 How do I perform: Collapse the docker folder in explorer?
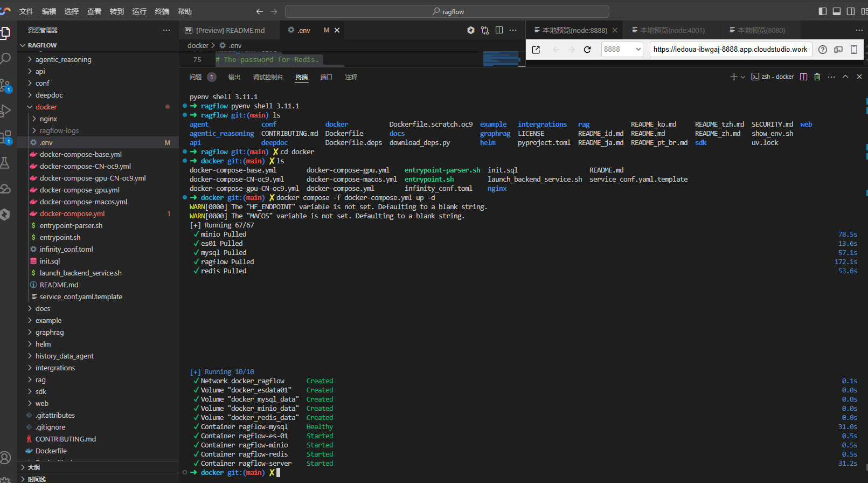click(x=46, y=107)
